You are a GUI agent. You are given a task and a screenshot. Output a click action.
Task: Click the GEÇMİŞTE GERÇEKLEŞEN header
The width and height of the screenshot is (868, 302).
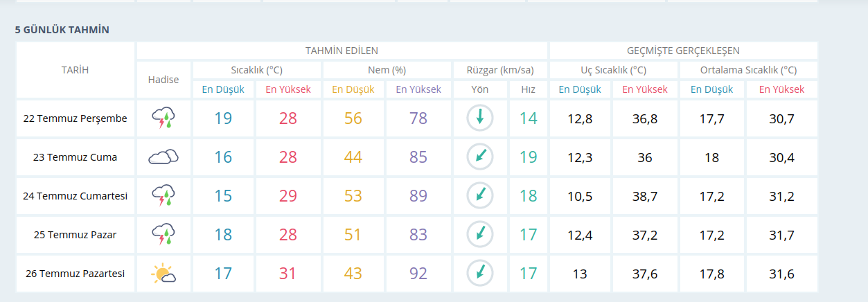(x=683, y=51)
